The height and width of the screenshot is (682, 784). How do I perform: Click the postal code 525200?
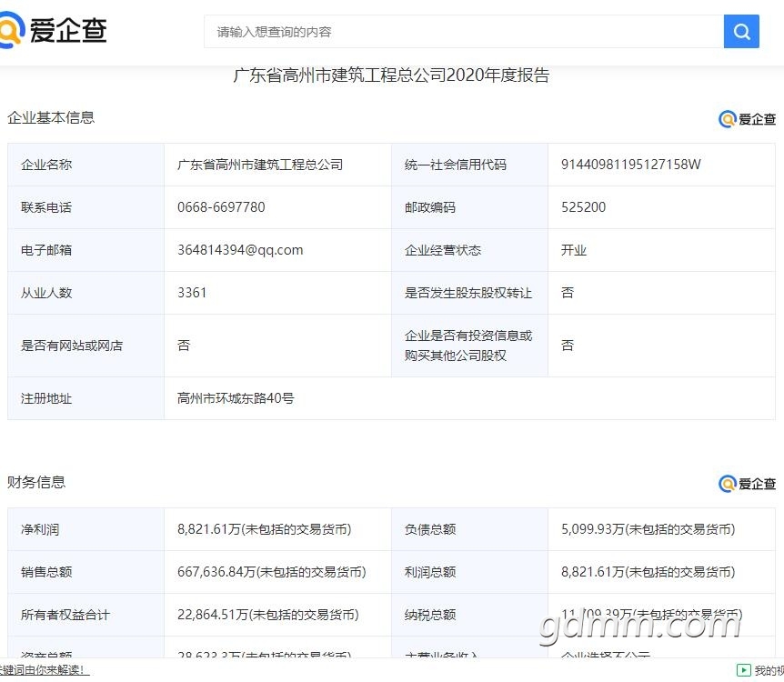583,207
